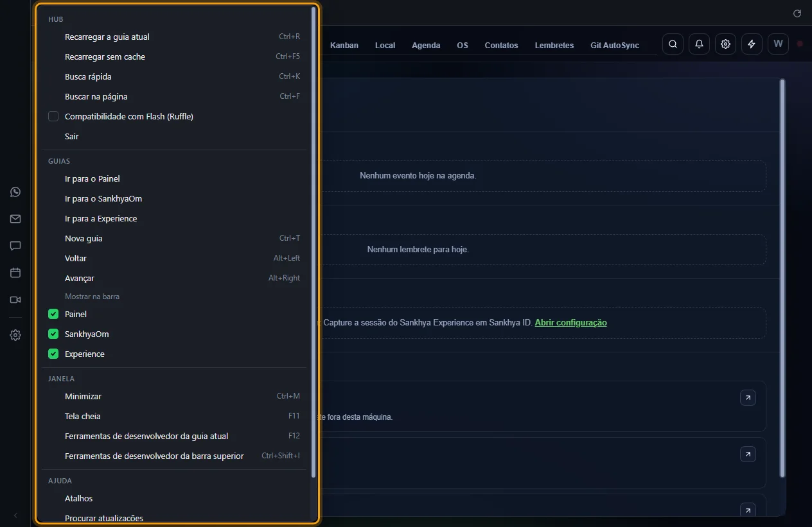The height and width of the screenshot is (527, 812).
Task: Choose Buscar na página
Action: point(174,96)
